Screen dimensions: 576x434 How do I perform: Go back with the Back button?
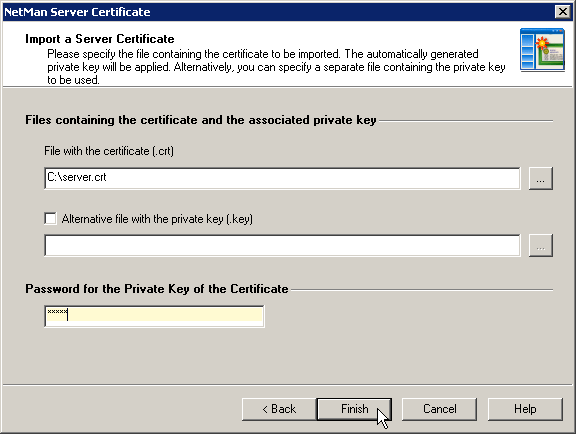[x=279, y=409]
